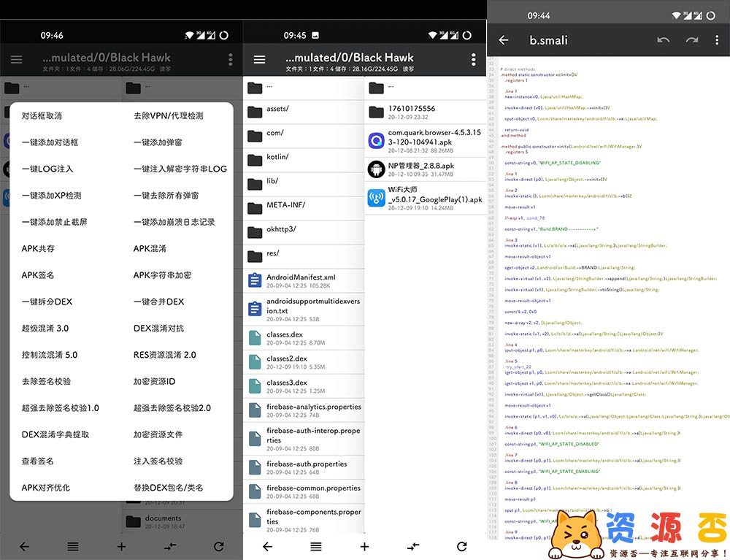
Task: Open hamburger menu in middle file manager
Action: coord(259,59)
